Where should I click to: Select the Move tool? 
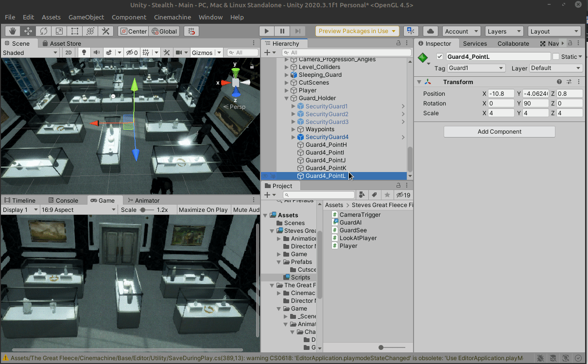tap(28, 31)
